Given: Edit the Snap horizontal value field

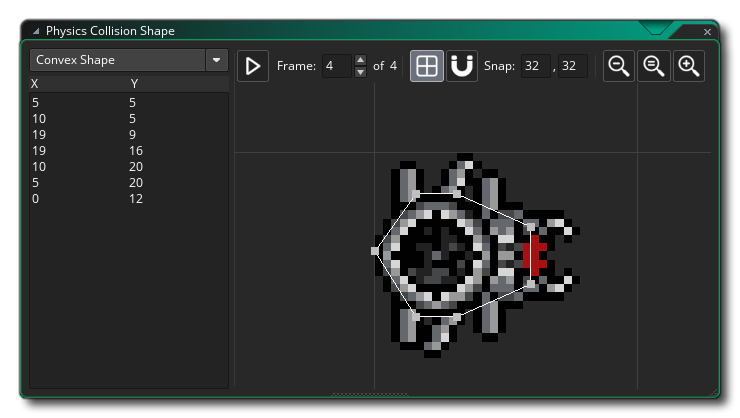Looking at the screenshot, I should pos(536,66).
